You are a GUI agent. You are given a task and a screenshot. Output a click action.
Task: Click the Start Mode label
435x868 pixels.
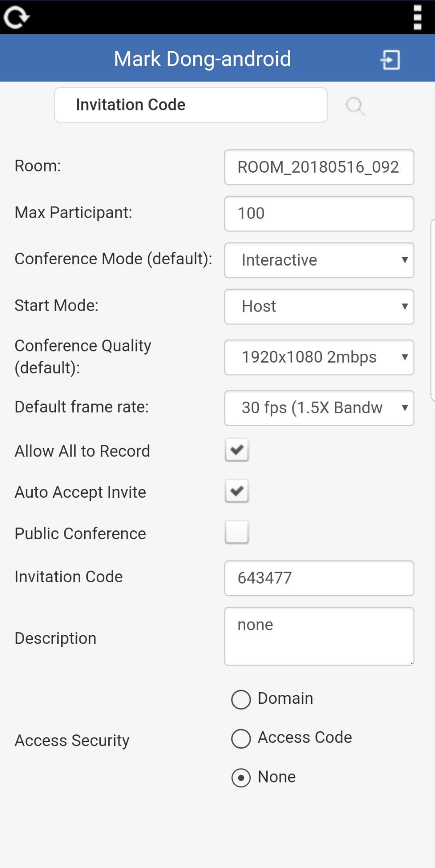click(x=56, y=305)
